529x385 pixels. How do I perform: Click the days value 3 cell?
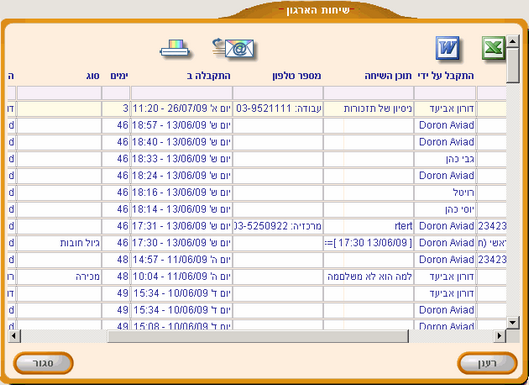(x=116, y=109)
